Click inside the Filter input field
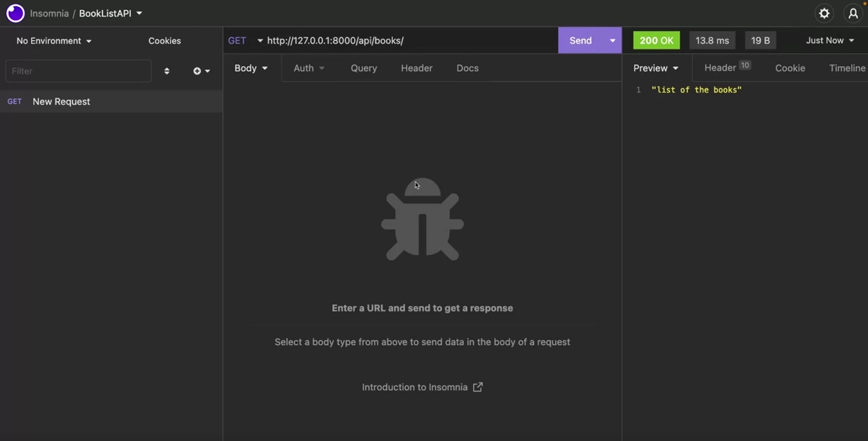Screen dimensions: 868x441 pyautogui.click(x=78, y=71)
